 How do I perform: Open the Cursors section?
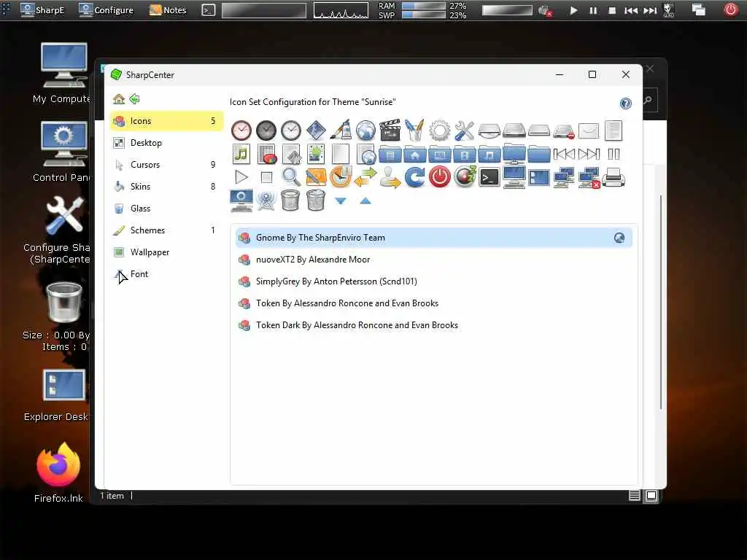[166, 165]
